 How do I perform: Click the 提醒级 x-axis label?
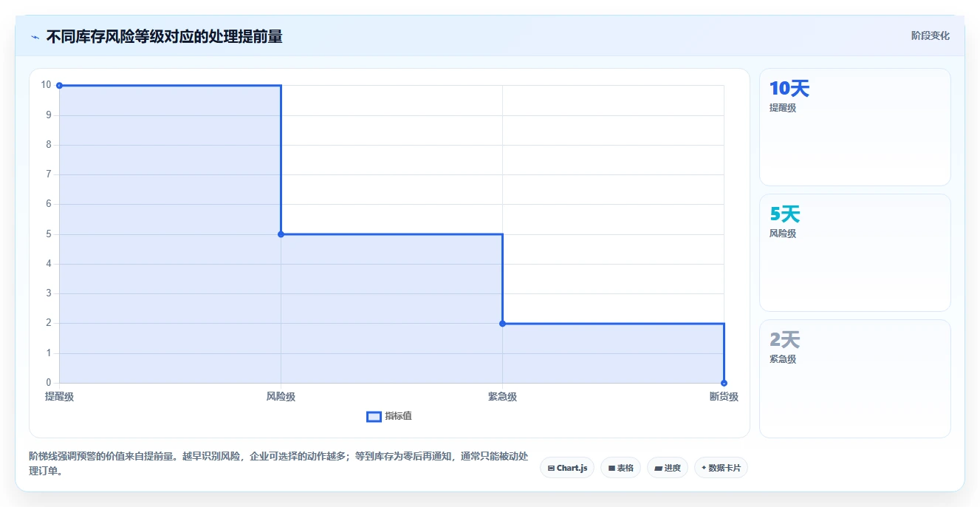[x=59, y=397]
